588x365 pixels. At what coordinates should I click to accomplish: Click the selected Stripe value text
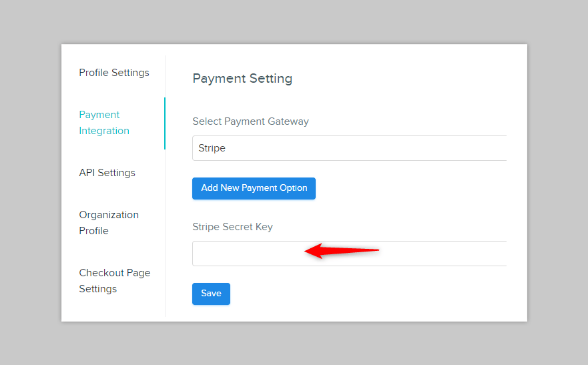point(212,148)
